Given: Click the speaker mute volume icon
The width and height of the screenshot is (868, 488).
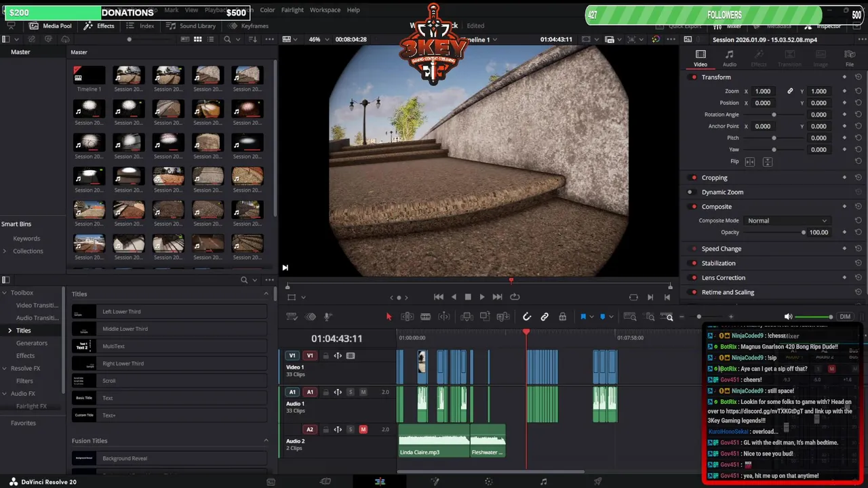Looking at the screenshot, I should point(788,317).
